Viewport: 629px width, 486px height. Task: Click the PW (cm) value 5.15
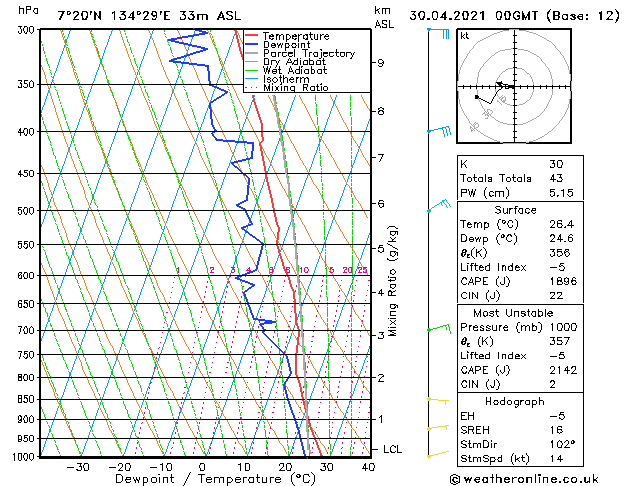pos(561,193)
